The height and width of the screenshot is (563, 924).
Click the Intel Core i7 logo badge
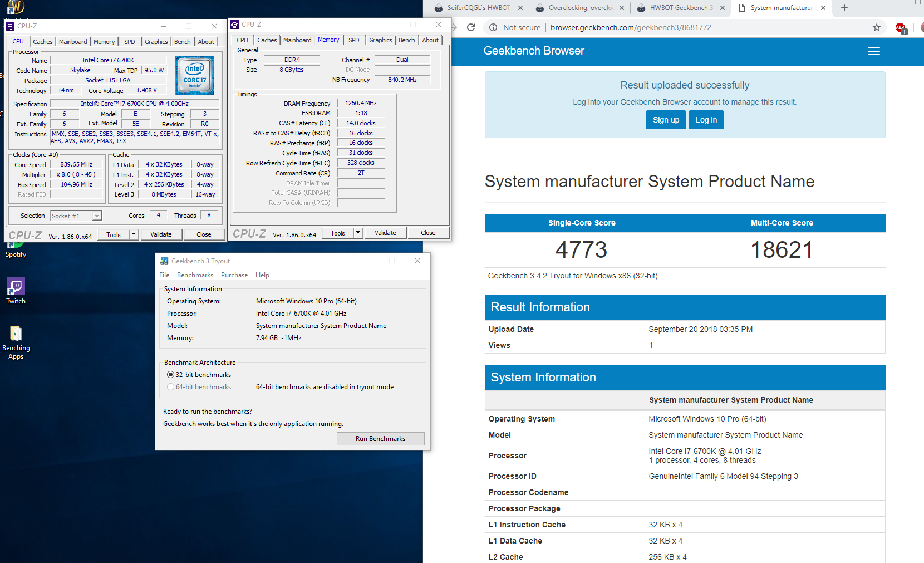click(x=195, y=75)
